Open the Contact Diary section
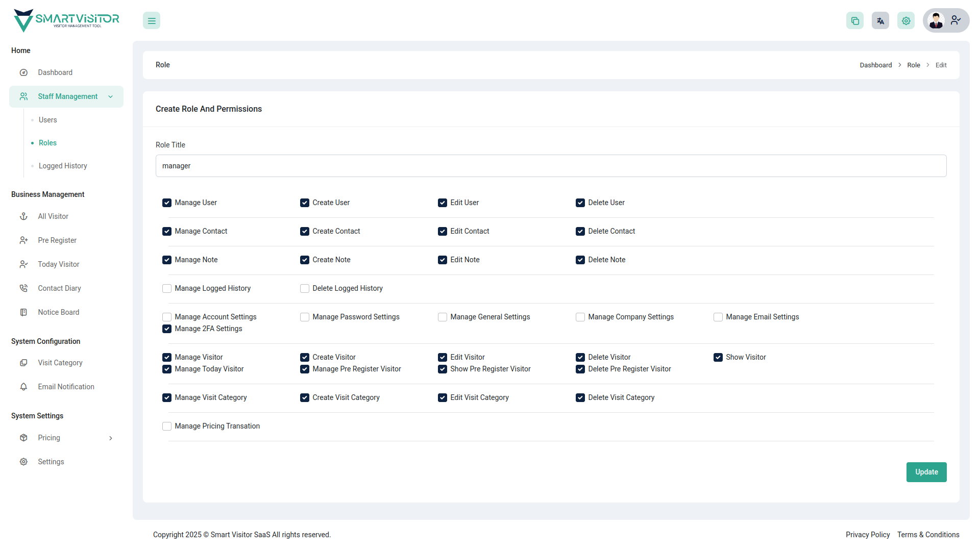This screenshot has width=980, height=551. [59, 288]
